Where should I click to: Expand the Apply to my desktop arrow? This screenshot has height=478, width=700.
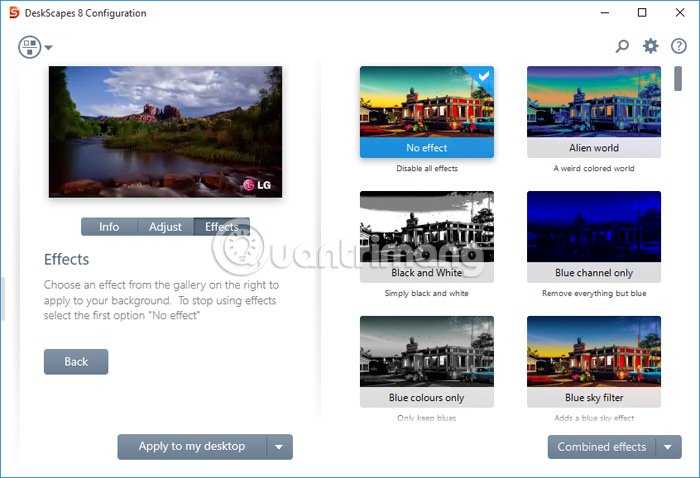coord(280,447)
